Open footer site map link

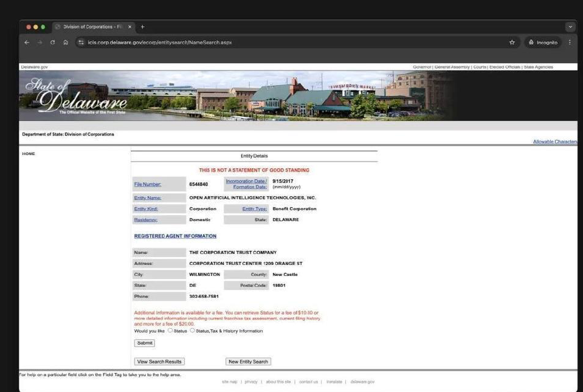pos(229,382)
